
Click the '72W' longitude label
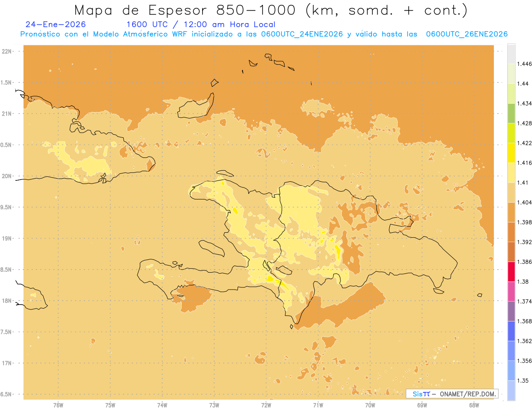coord(266,405)
